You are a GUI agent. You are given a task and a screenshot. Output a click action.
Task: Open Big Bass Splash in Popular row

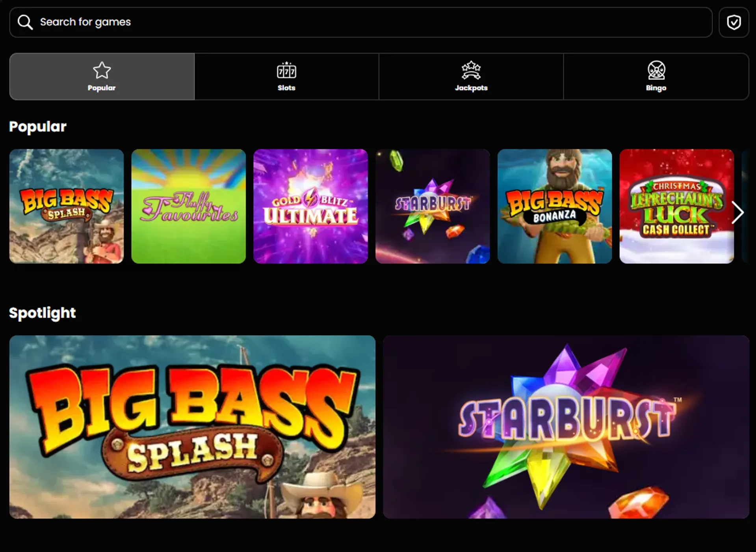[67, 206]
